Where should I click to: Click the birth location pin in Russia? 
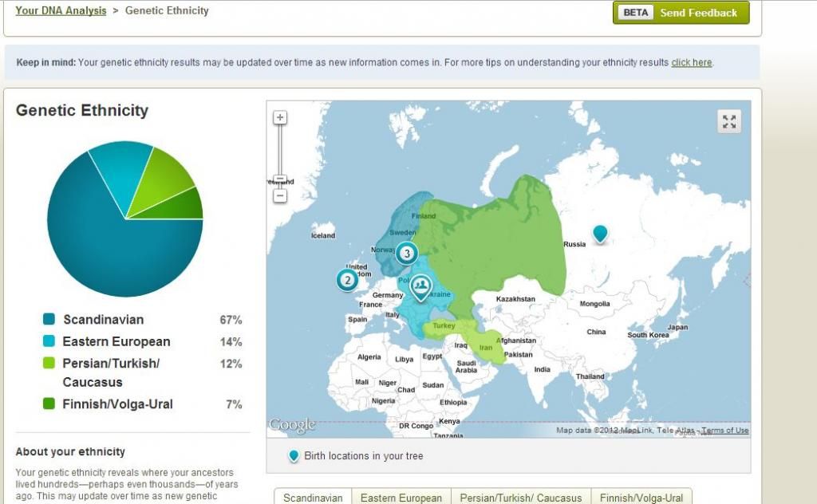point(599,233)
